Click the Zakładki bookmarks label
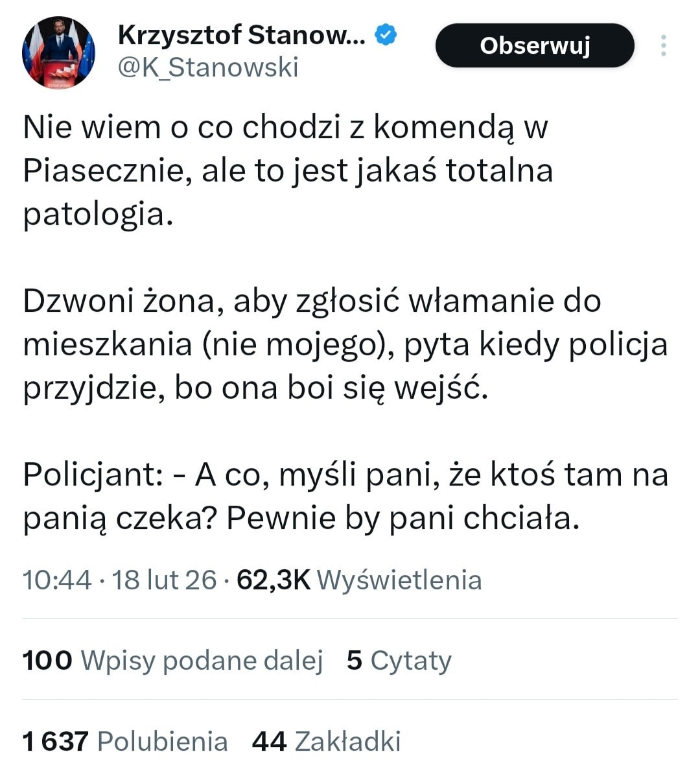Screen dimensions: 700x778 click(x=347, y=741)
